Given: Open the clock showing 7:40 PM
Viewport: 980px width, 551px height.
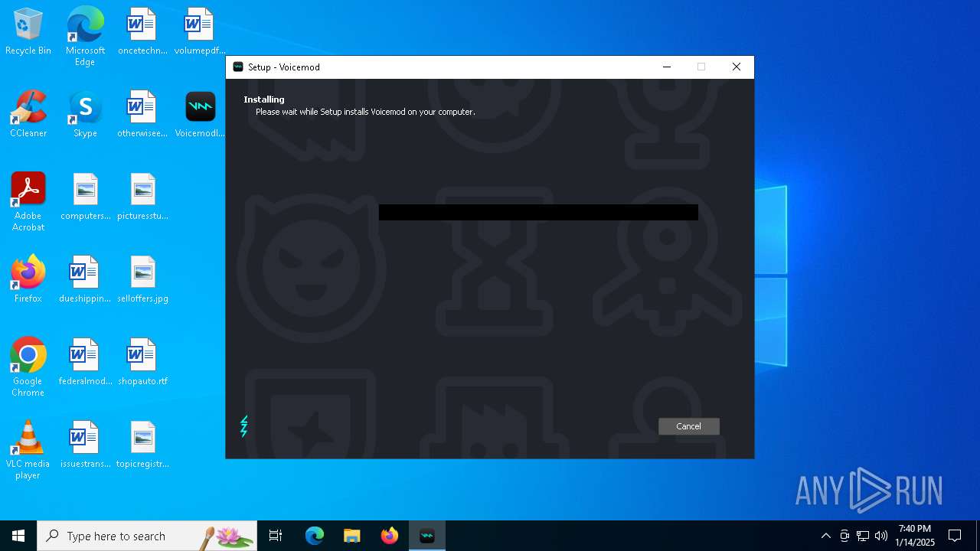Looking at the screenshot, I should point(915,536).
